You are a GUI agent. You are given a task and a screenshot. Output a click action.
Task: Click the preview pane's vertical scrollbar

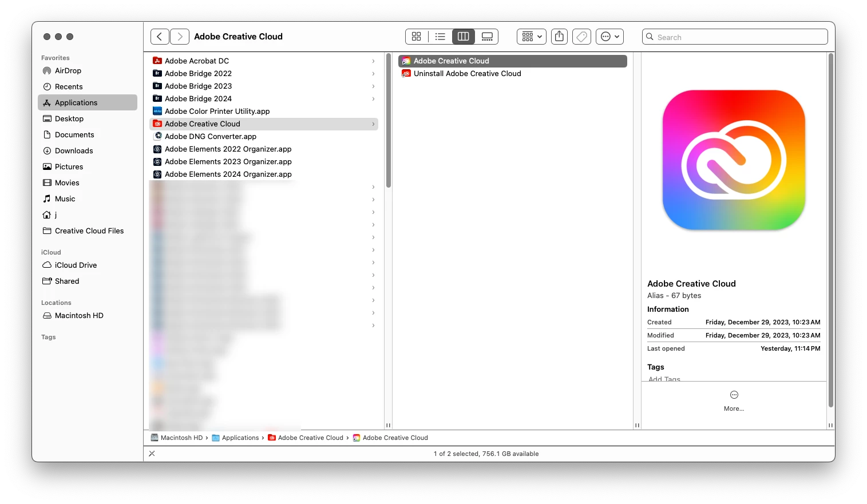click(x=831, y=230)
